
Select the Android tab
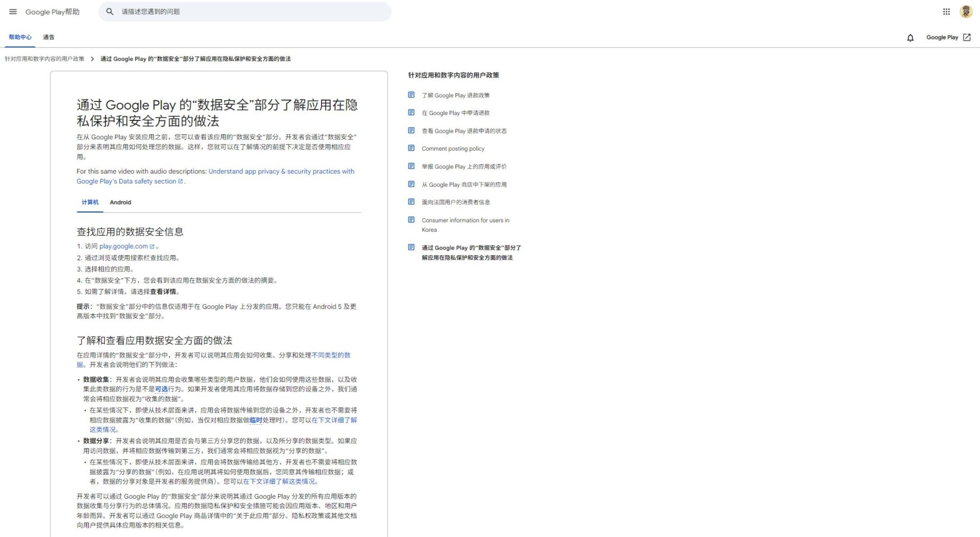click(120, 203)
